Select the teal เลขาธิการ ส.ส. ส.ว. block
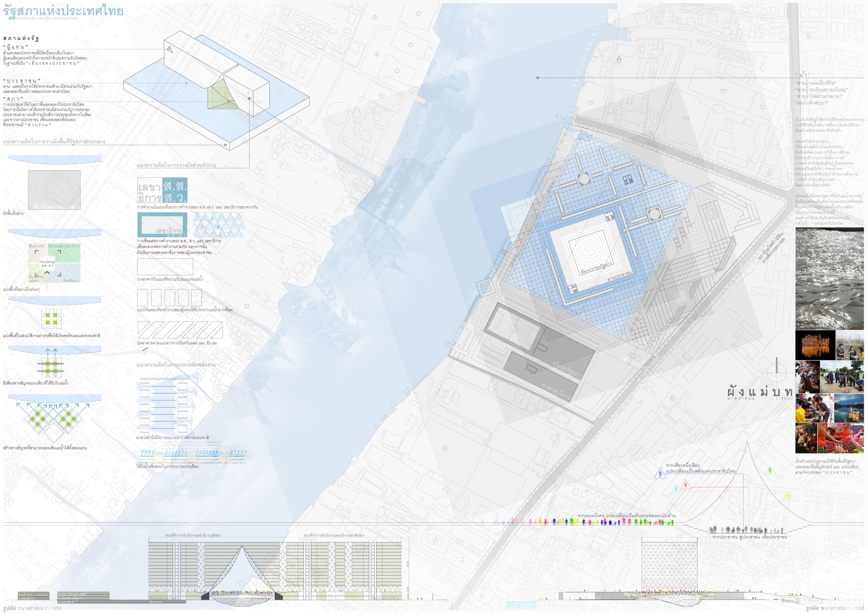This screenshot has width=868, height=613. pyautogui.click(x=162, y=190)
